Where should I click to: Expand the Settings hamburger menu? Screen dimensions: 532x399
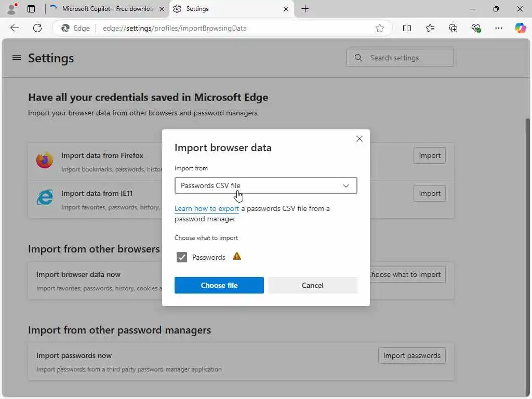point(17,58)
